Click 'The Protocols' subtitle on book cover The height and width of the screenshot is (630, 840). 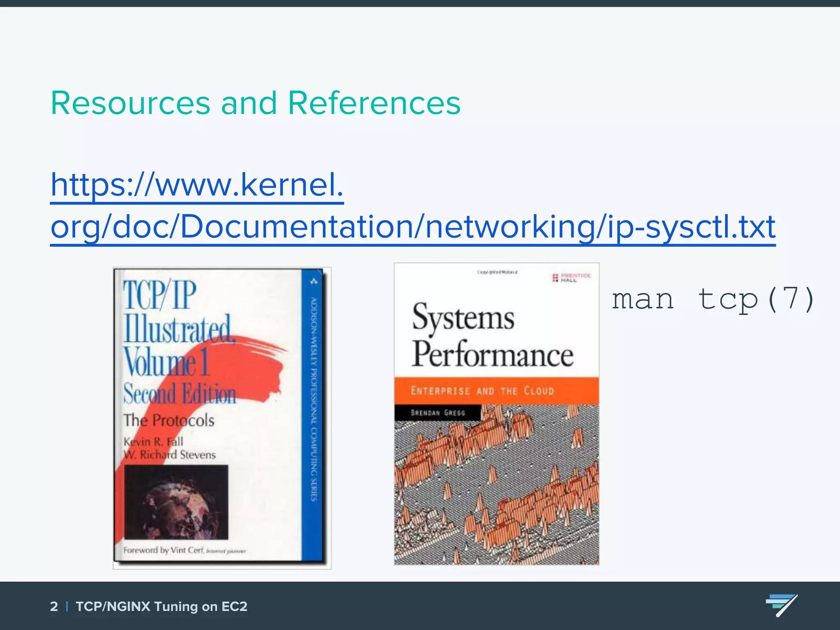[169, 420]
